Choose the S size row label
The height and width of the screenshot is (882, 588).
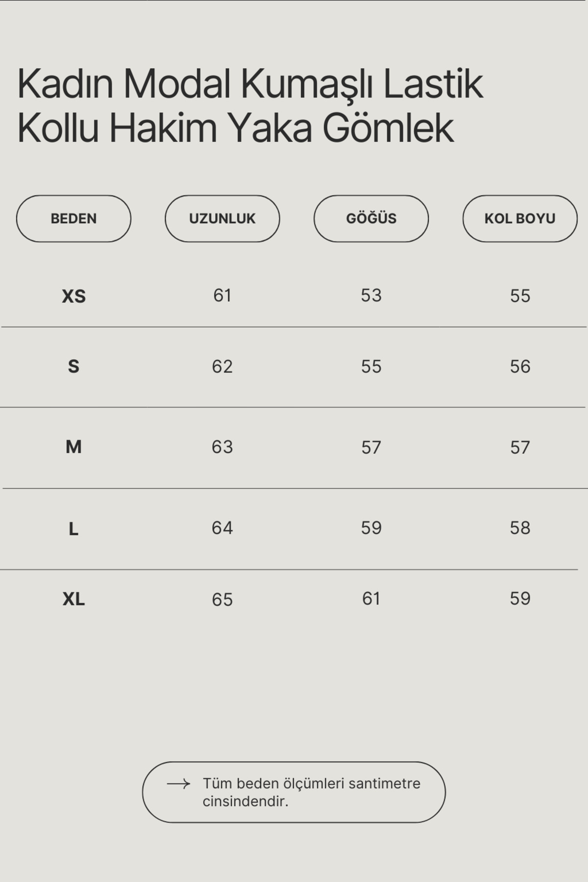click(x=73, y=367)
